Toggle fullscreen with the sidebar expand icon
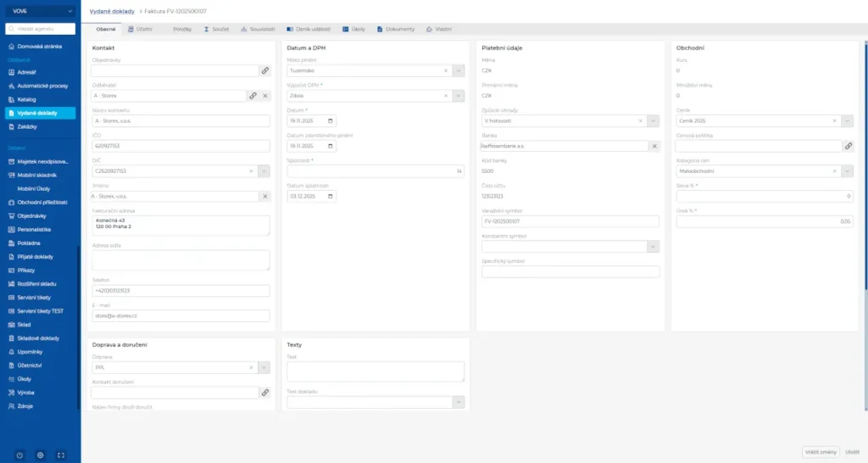Viewport: 868px width, 463px height. coord(61,455)
